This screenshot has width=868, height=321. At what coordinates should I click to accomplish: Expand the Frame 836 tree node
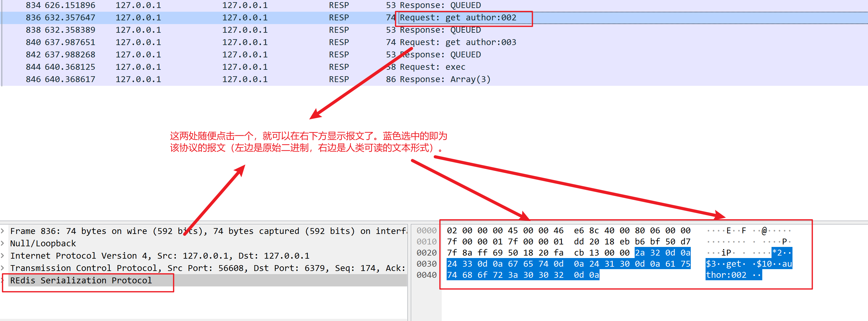(3, 231)
